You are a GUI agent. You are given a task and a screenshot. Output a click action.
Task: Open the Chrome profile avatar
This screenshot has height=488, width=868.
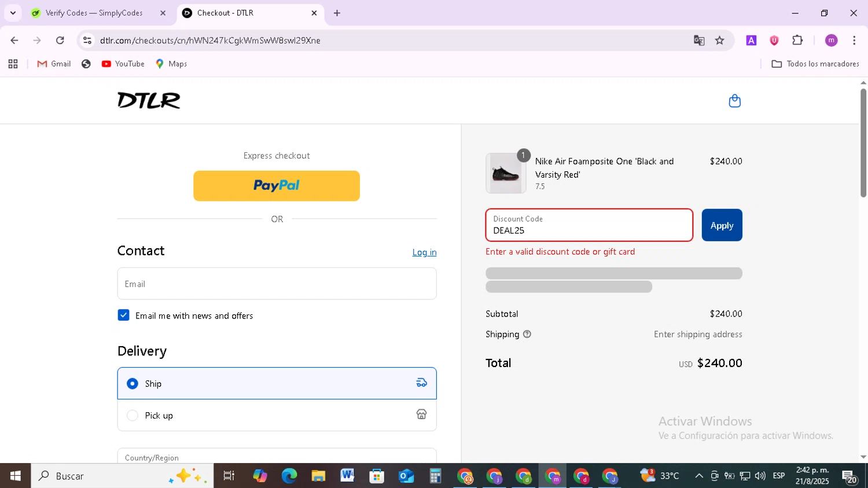click(x=831, y=41)
